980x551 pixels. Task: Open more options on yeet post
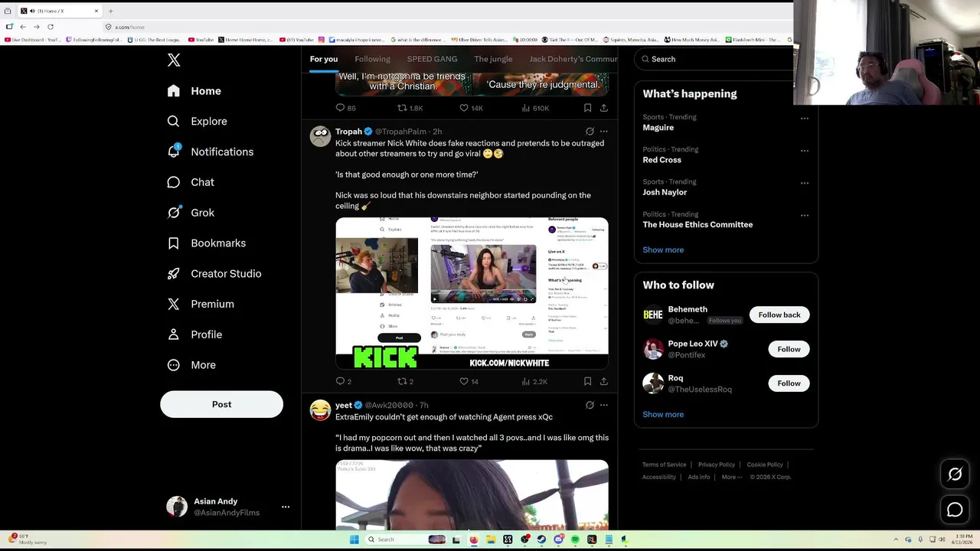pos(604,405)
